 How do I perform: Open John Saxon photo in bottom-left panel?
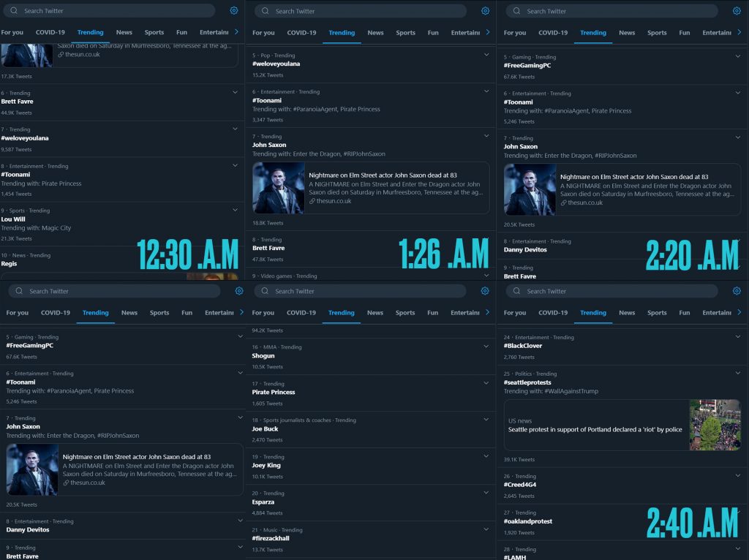pos(32,470)
